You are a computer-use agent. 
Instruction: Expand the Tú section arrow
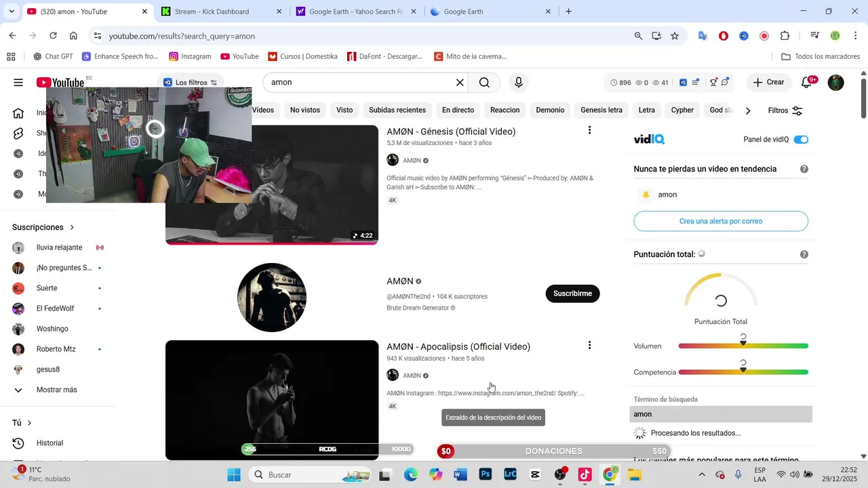(x=29, y=423)
